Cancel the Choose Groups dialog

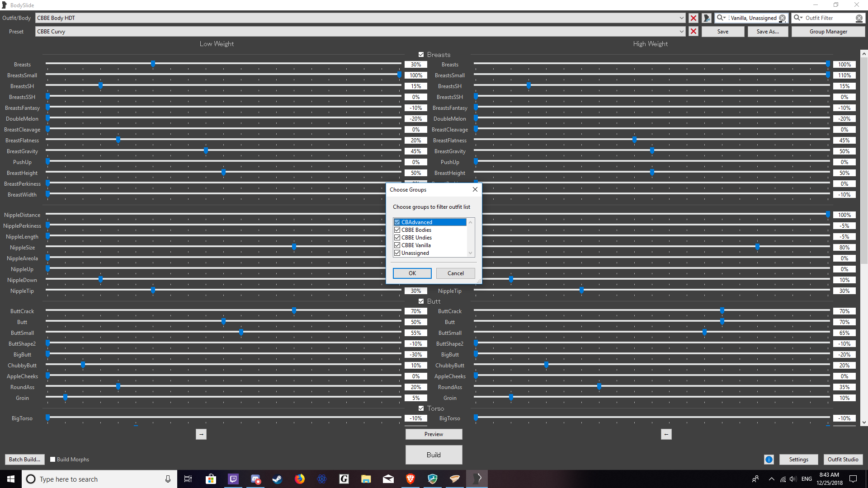click(x=455, y=273)
